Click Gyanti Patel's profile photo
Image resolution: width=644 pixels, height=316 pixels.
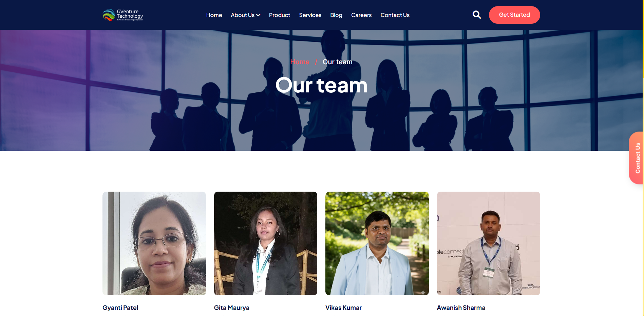click(154, 243)
